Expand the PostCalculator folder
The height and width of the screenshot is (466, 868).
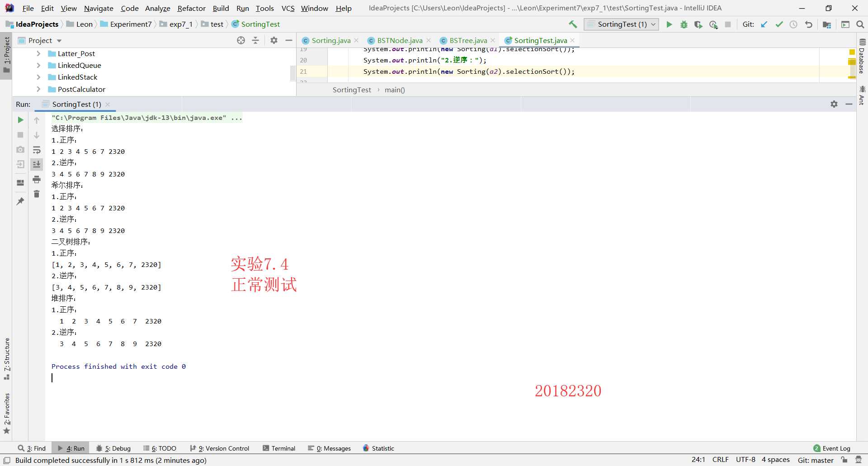(38, 89)
